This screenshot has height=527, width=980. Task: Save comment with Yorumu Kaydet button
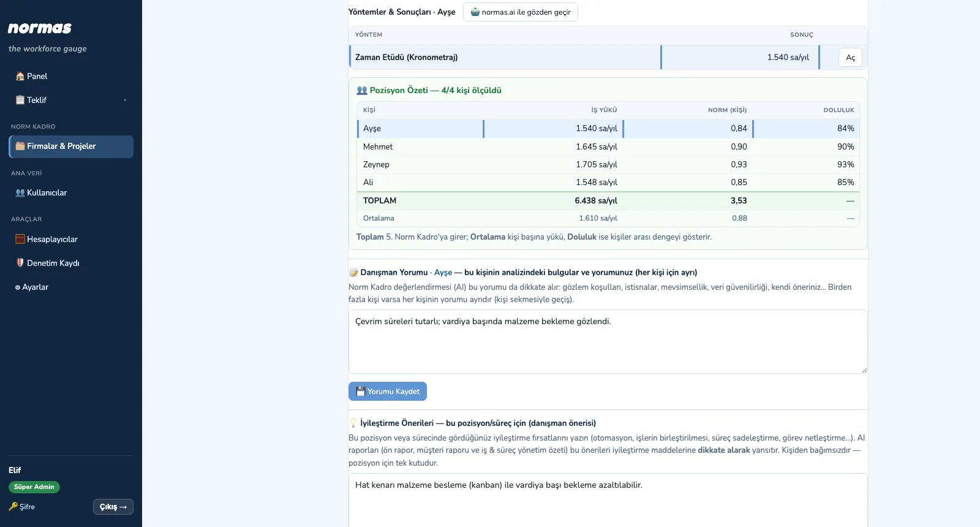point(388,392)
